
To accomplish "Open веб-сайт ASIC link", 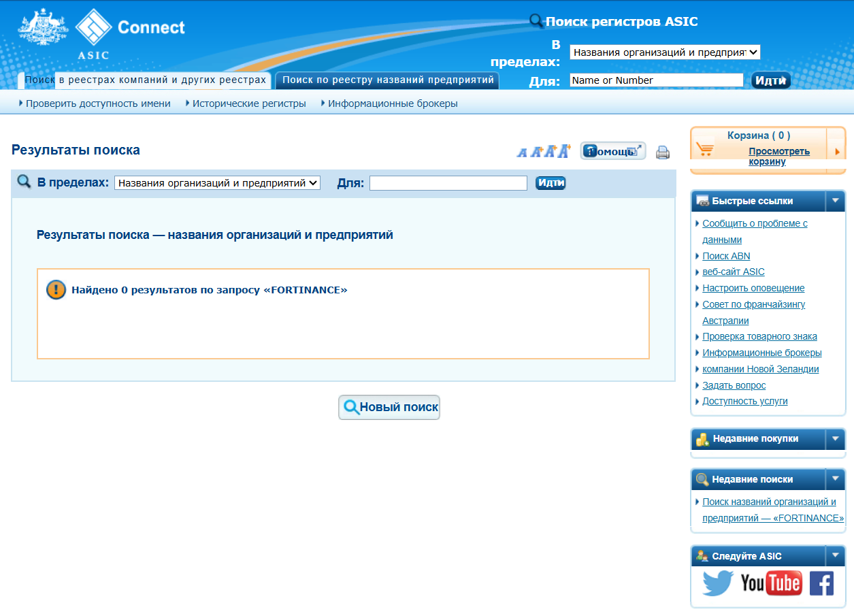I will point(734,272).
